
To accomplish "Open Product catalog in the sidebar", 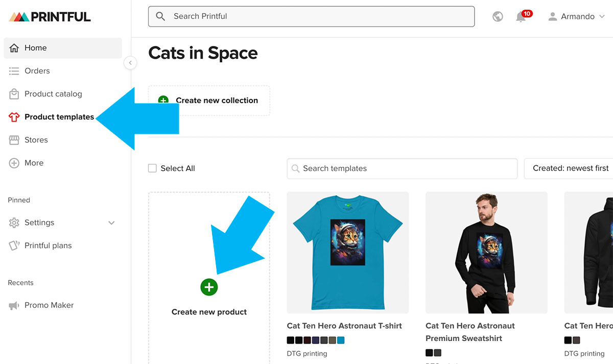I will (53, 94).
